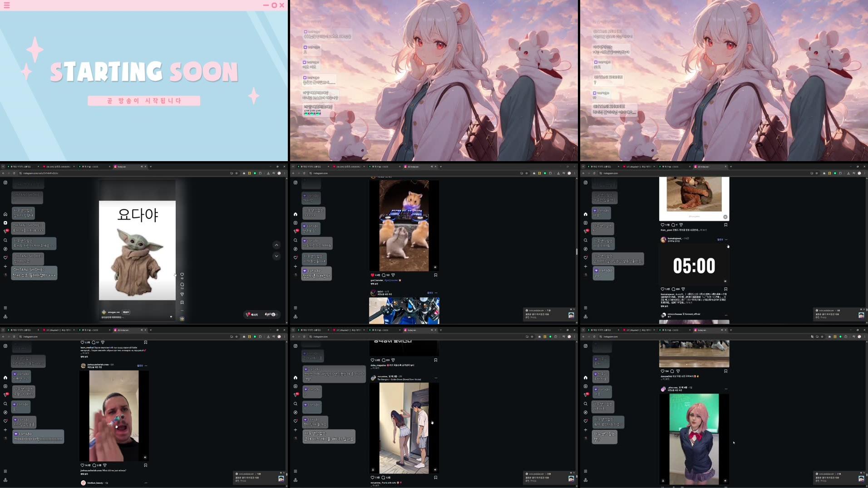Create a new post with the plus icon
868x488 pixels.
coord(5,266)
